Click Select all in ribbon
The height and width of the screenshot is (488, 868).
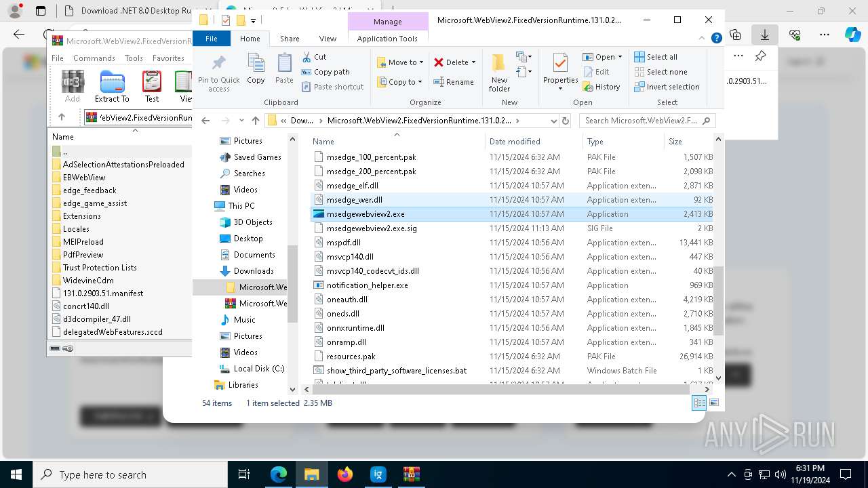click(655, 57)
